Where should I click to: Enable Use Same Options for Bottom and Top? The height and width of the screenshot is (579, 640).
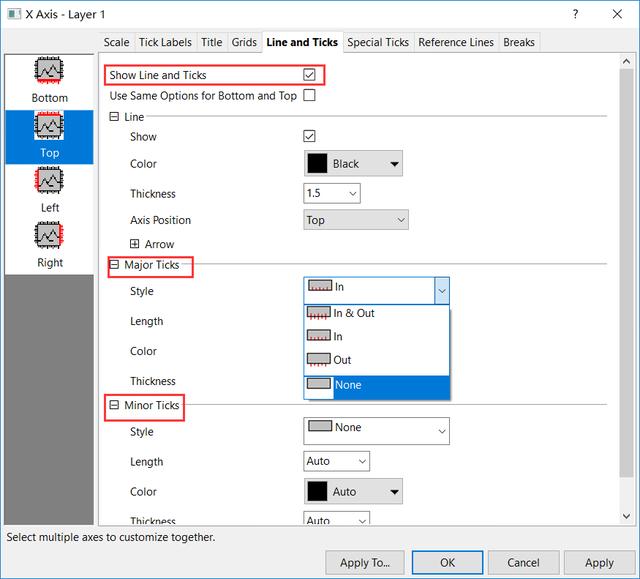309,96
